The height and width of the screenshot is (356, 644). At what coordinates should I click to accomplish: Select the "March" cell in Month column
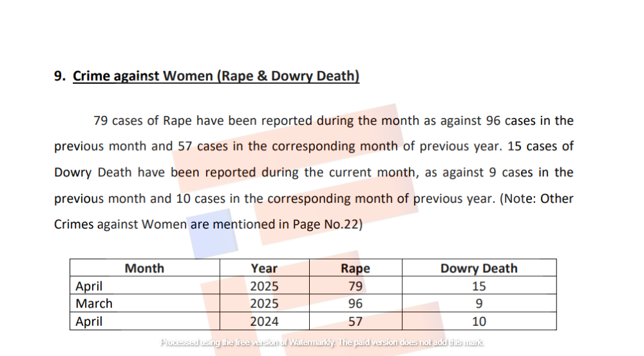click(94, 303)
